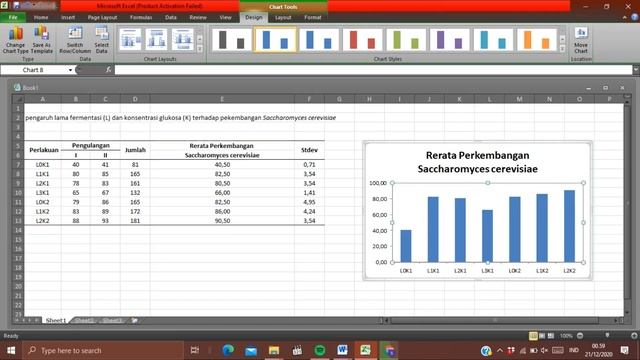Open Task View on taskbar

(x=195, y=350)
